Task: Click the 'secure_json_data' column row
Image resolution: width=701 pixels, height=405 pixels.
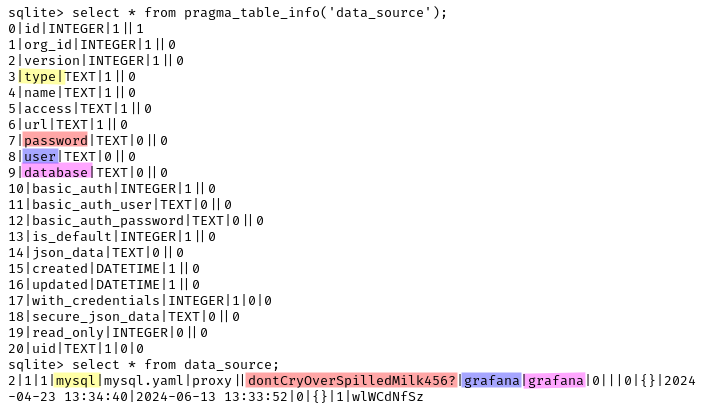Action: coord(123,317)
